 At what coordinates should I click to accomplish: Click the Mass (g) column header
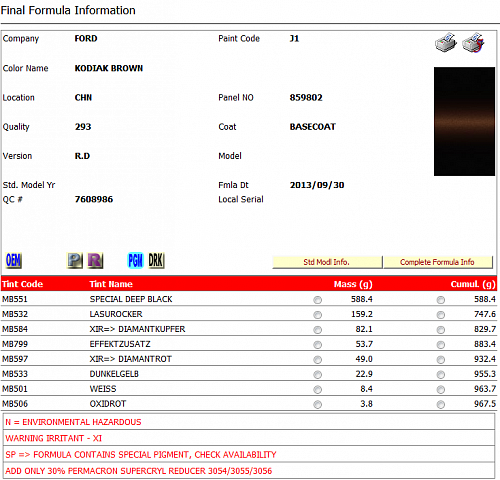click(x=353, y=284)
